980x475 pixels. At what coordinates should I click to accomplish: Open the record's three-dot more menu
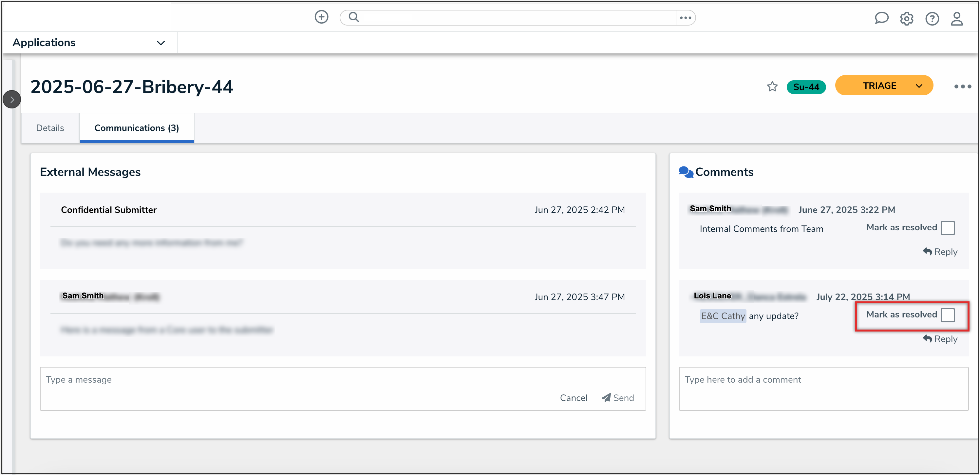963,87
